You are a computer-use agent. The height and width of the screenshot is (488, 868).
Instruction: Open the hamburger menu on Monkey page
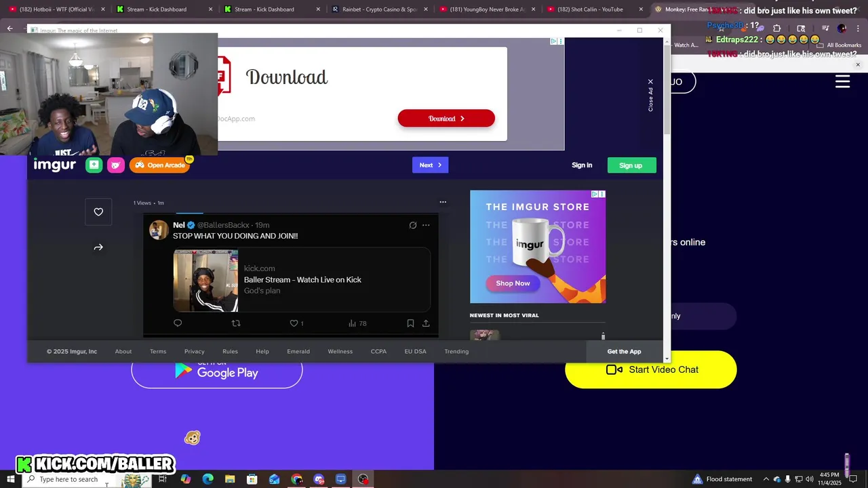[842, 82]
